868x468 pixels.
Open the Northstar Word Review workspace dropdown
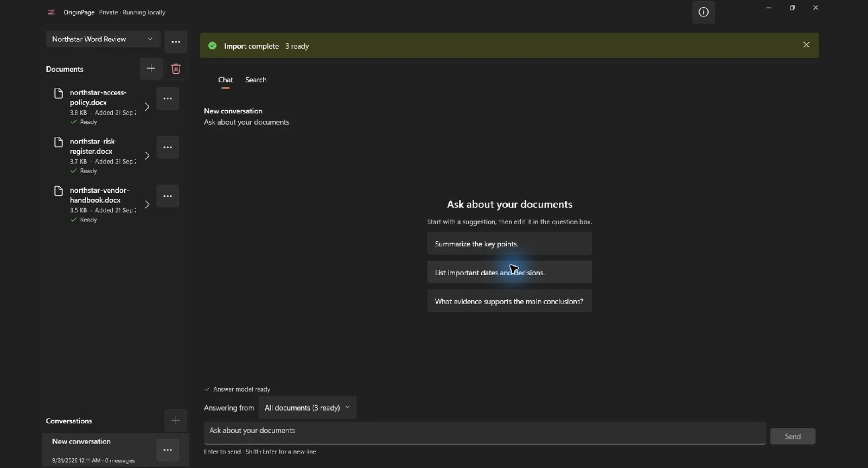103,39
